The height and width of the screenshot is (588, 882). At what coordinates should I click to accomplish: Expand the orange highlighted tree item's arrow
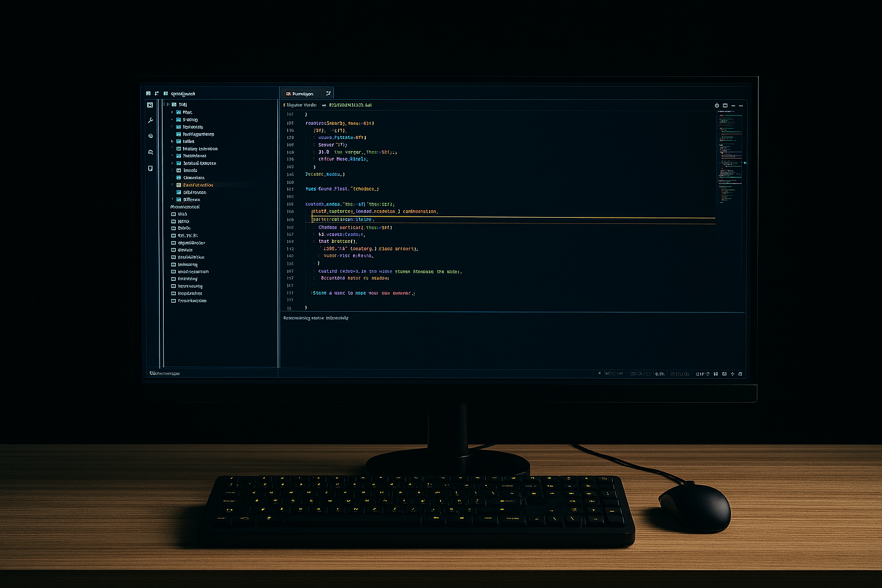click(172, 185)
